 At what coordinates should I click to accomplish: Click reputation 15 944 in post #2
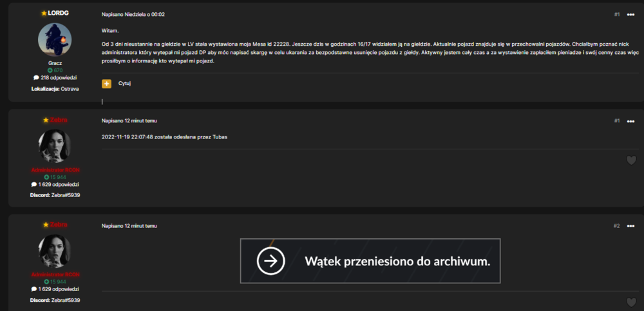click(x=55, y=282)
